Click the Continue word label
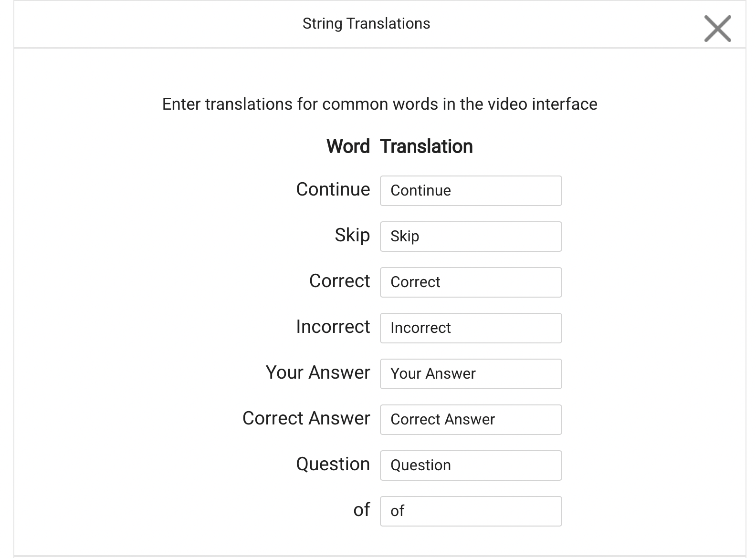The height and width of the screenshot is (558, 756). (x=333, y=189)
